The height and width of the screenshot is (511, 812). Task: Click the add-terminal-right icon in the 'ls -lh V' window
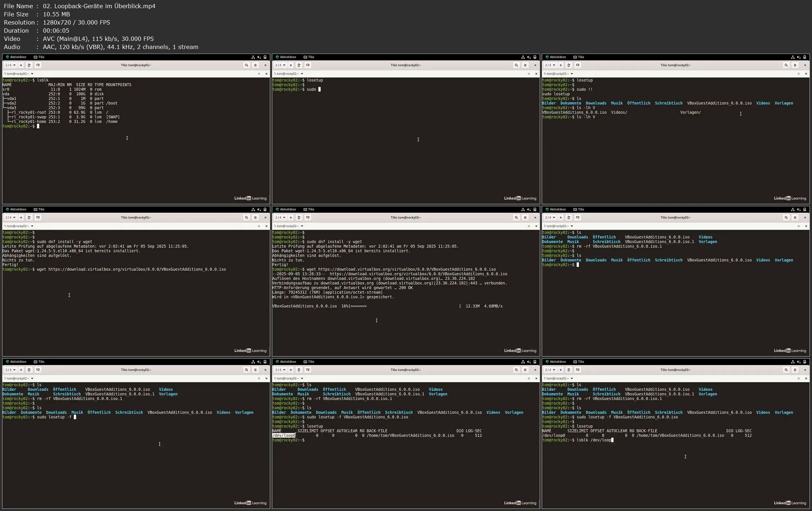569,65
